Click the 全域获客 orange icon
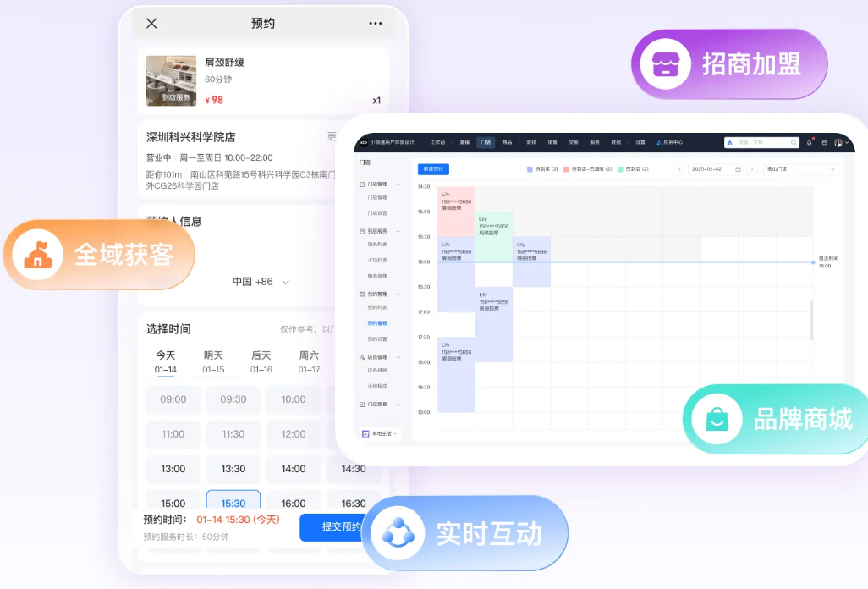 [36, 255]
